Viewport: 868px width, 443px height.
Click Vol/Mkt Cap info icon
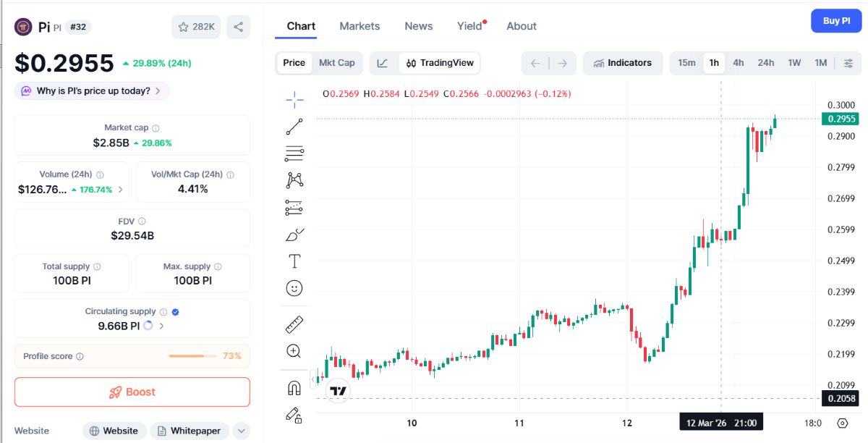pyautogui.click(x=231, y=174)
